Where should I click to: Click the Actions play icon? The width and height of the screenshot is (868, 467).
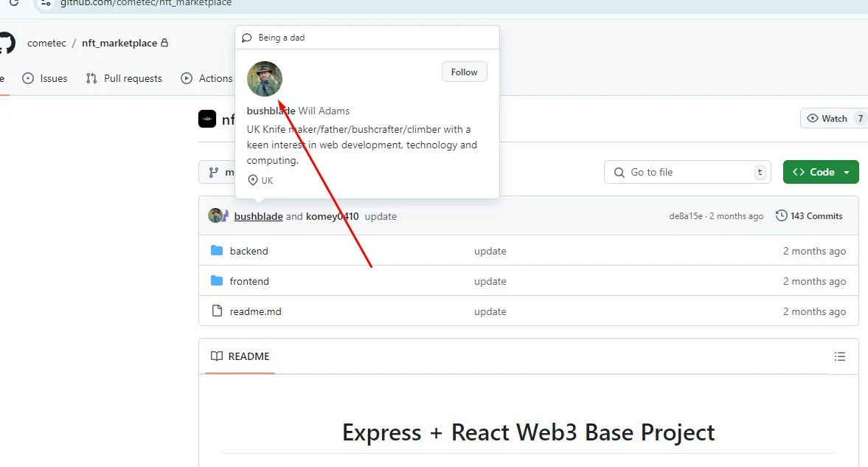point(187,79)
